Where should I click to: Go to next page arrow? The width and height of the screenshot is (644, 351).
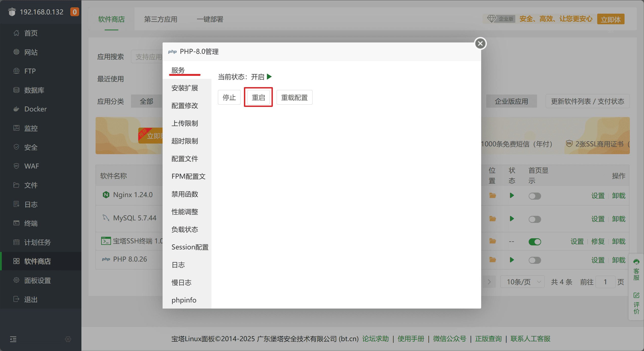pyautogui.click(x=489, y=282)
